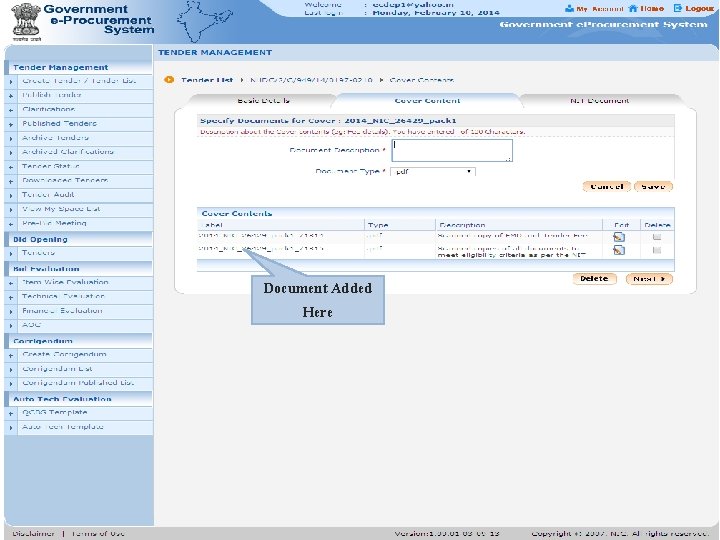Open the Document Type dropdown

tap(433, 171)
